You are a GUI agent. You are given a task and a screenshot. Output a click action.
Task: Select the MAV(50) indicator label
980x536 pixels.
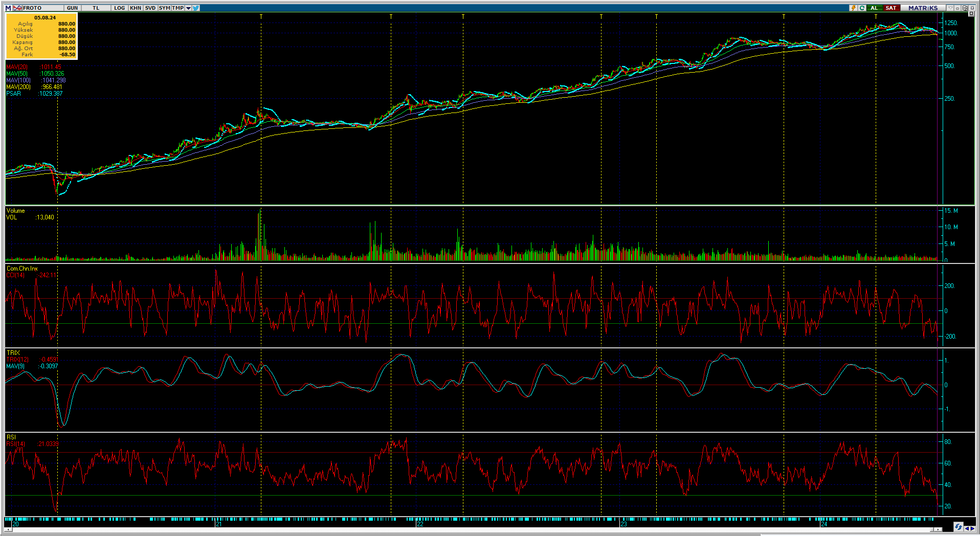pyautogui.click(x=17, y=74)
